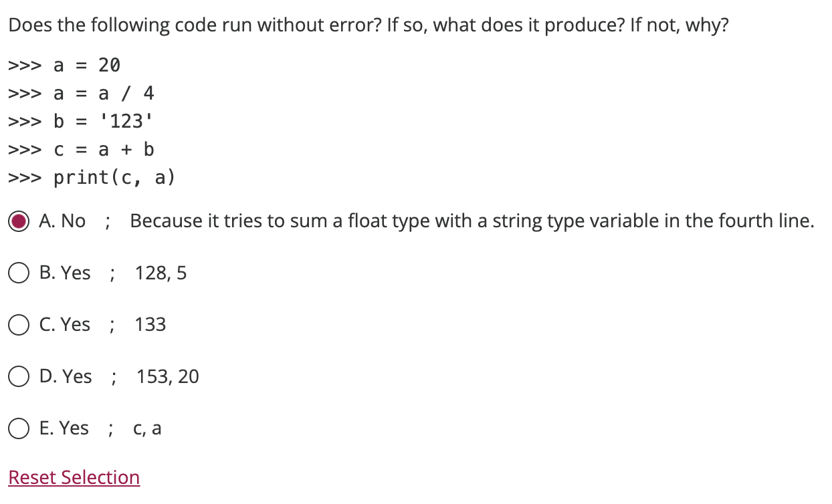
Task: Select answer option B radio button
Action: click(x=19, y=273)
